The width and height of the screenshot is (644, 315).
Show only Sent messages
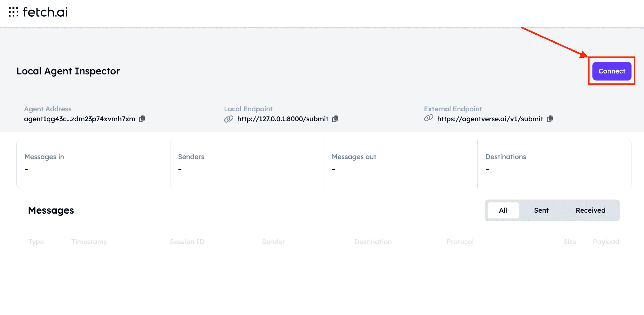point(541,210)
